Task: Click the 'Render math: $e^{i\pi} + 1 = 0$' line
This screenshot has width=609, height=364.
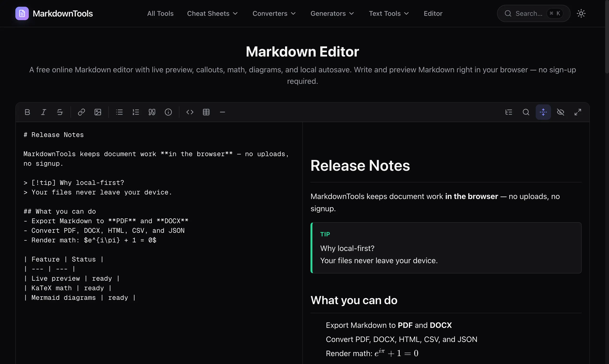Action: [90, 240]
